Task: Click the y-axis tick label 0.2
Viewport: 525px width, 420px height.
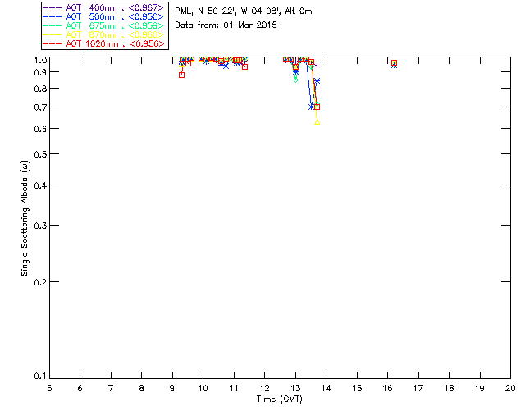Action: pos(40,282)
